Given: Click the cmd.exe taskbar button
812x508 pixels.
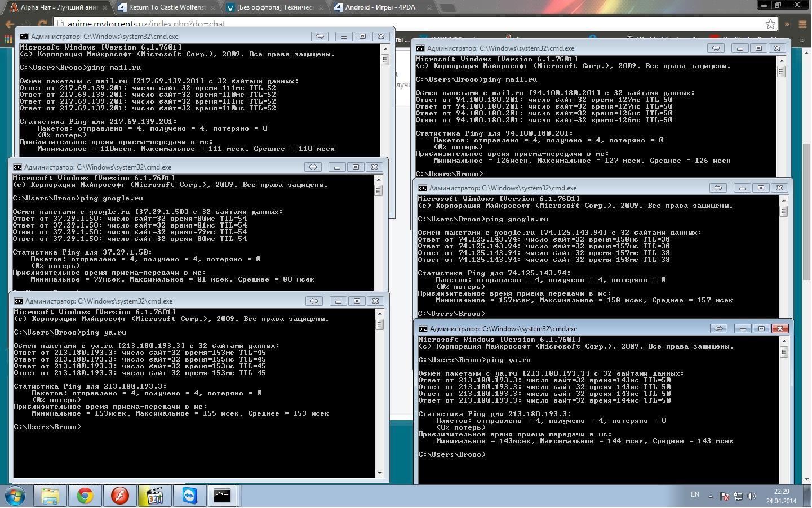Looking at the screenshot, I should click(x=222, y=496).
